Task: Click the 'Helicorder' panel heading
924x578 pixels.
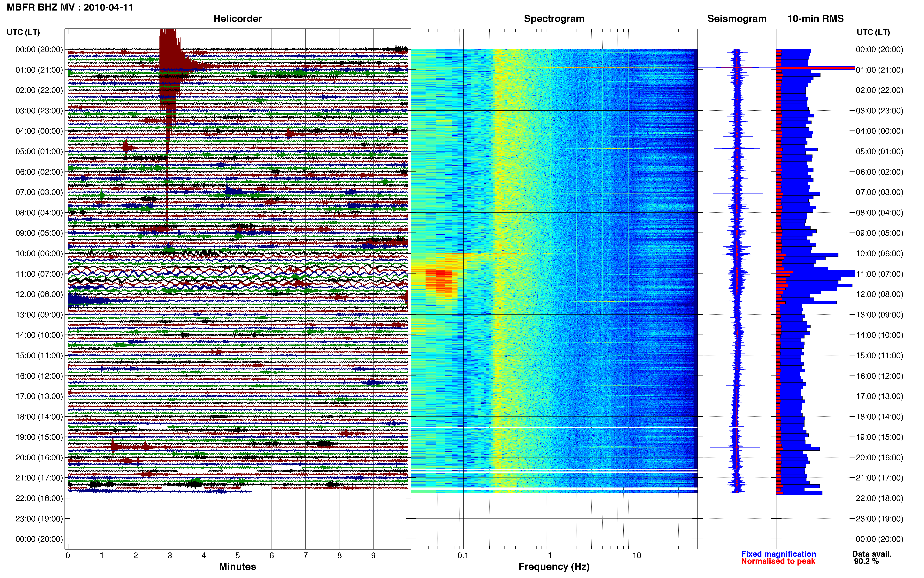Action: (238, 19)
